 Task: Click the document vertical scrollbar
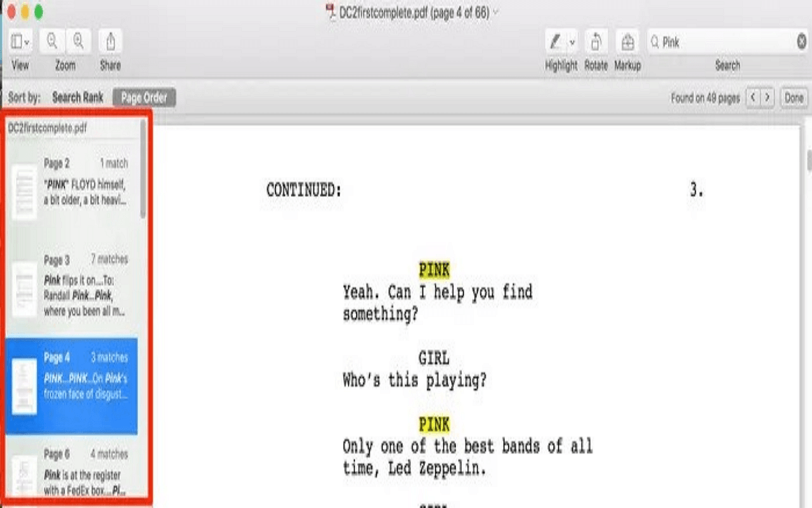point(808,161)
